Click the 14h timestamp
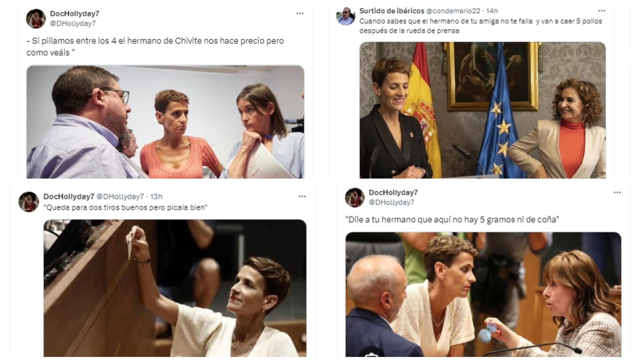Screen dimensions: 640x364 [492, 11]
